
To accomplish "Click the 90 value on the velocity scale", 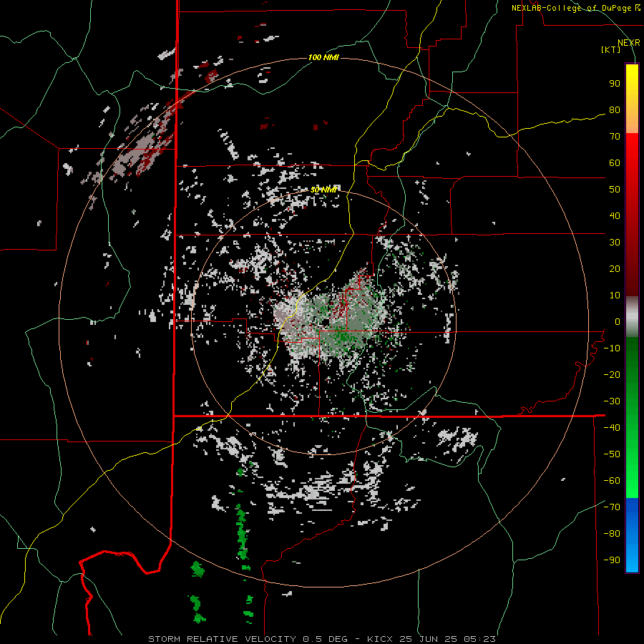I will [615, 84].
